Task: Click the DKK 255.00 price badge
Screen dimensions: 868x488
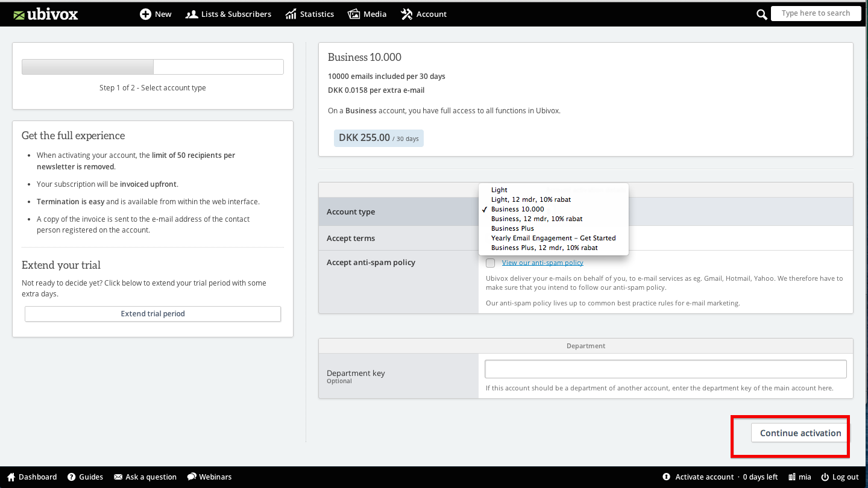Action: (x=379, y=138)
